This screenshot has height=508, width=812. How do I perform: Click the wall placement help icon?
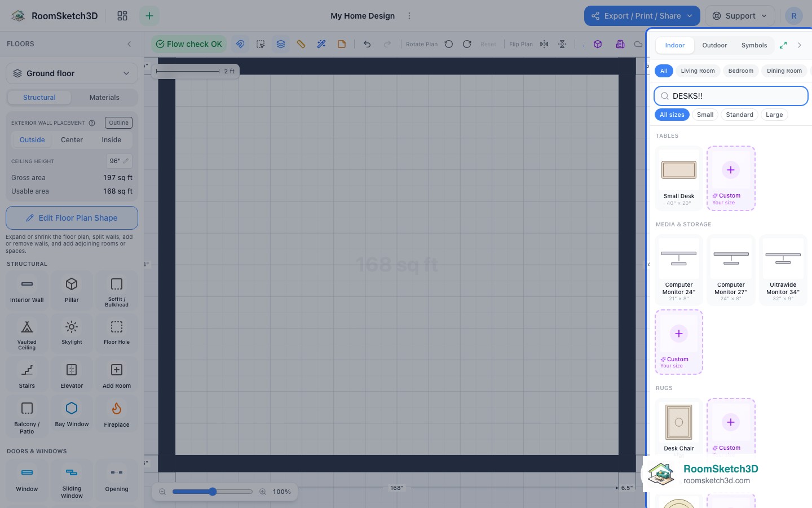coord(92,123)
